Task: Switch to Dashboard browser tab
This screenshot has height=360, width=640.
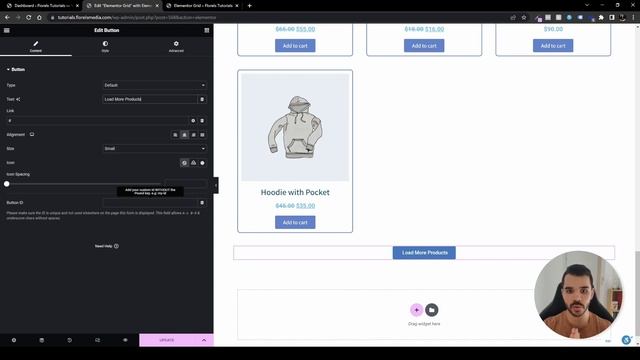Action: [x=41, y=6]
